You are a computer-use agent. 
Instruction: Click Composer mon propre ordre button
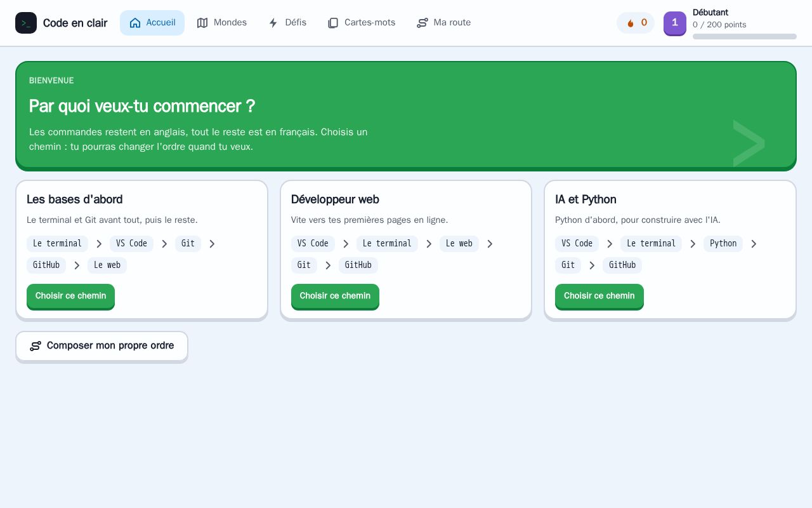tap(101, 346)
